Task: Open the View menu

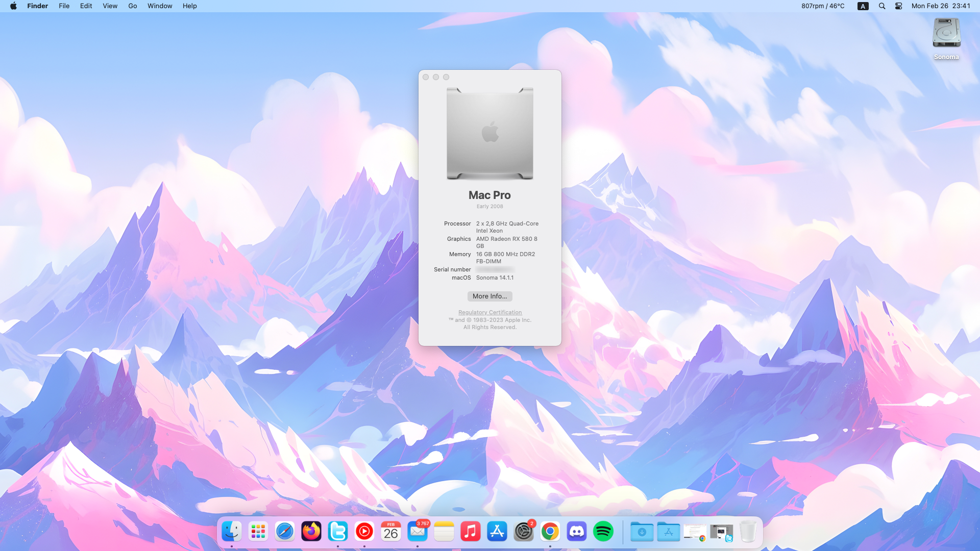Action: [x=110, y=6]
